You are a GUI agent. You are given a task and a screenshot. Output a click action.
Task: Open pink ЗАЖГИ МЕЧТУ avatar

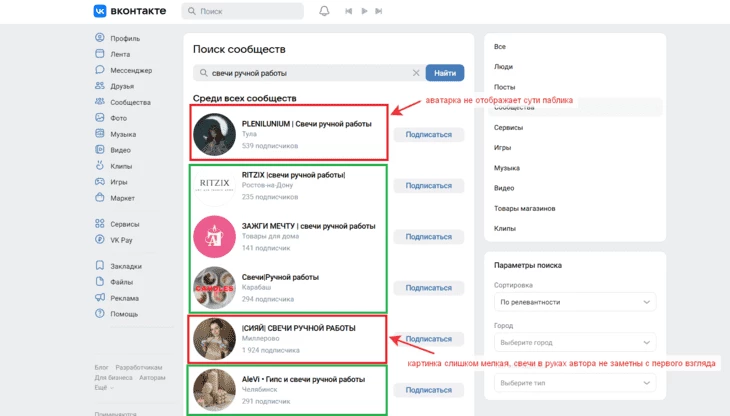click(214, 237)
